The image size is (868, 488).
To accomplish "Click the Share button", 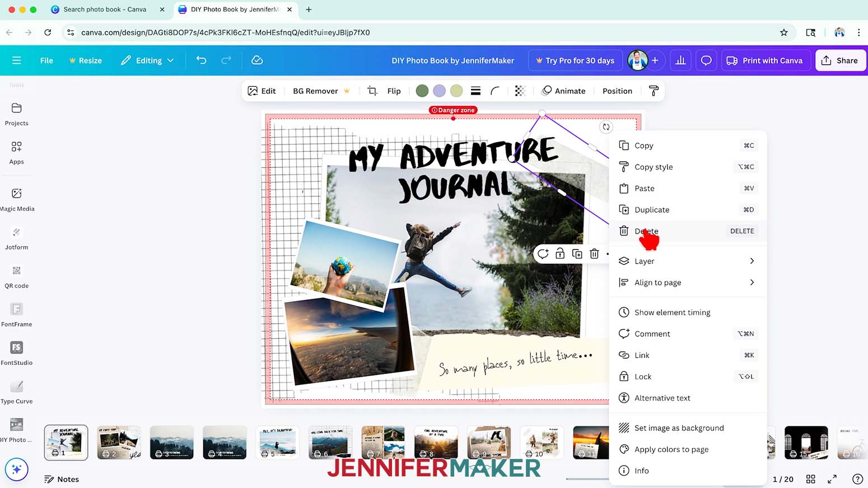I will point(840,60).
